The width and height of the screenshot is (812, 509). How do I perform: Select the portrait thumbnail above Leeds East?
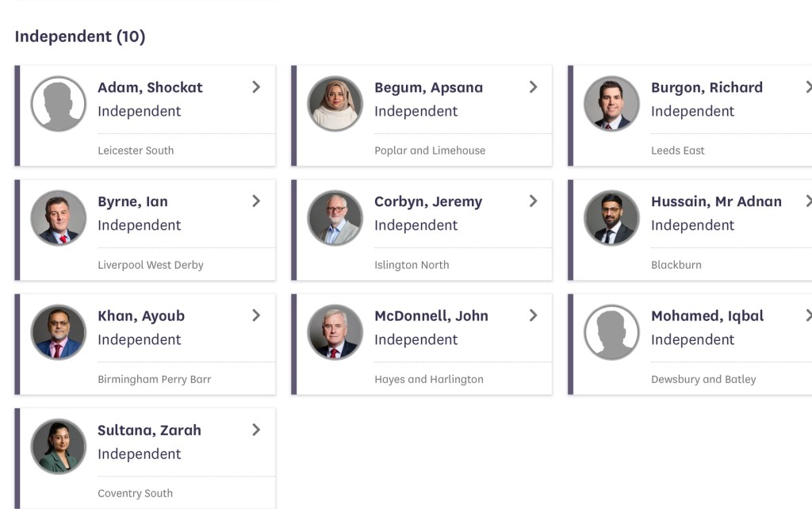[611, 104]
